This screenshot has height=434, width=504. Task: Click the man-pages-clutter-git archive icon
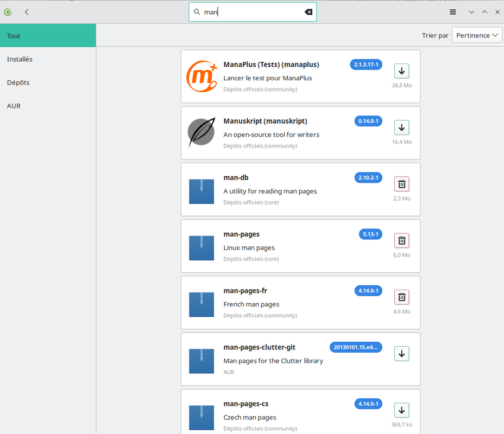pos(201,361)
